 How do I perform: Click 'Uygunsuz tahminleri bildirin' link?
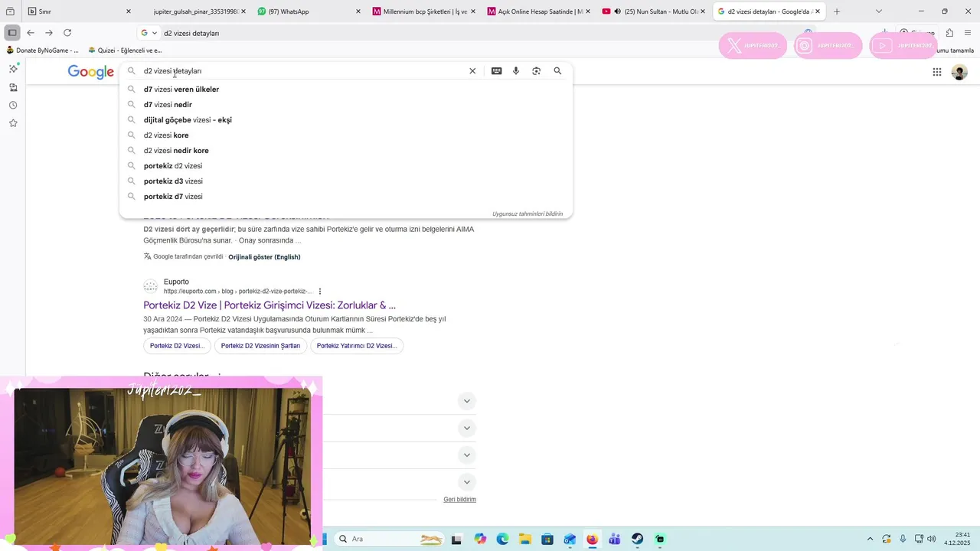click(x=528, y=214)
